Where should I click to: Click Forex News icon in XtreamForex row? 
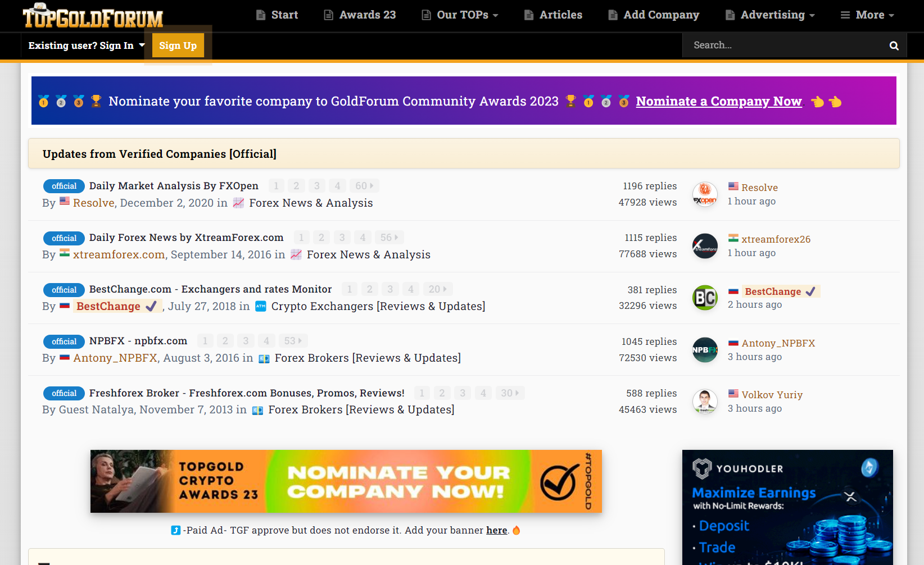[296, 254]
